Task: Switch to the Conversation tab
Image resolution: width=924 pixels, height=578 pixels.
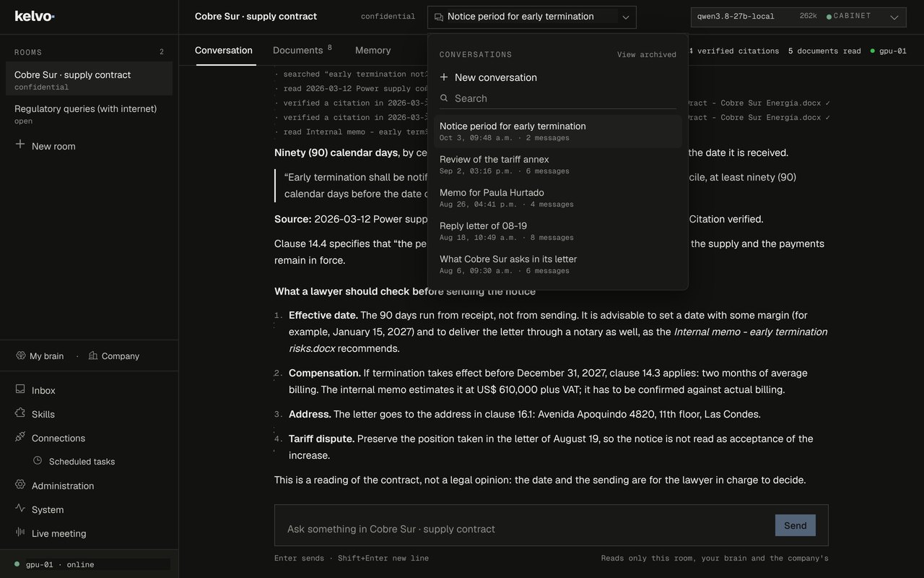Action: [224, 51]
